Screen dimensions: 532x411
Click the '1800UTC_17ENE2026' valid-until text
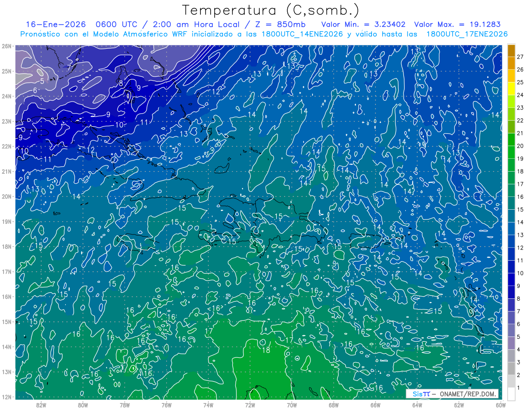click(x=467, y=34)
